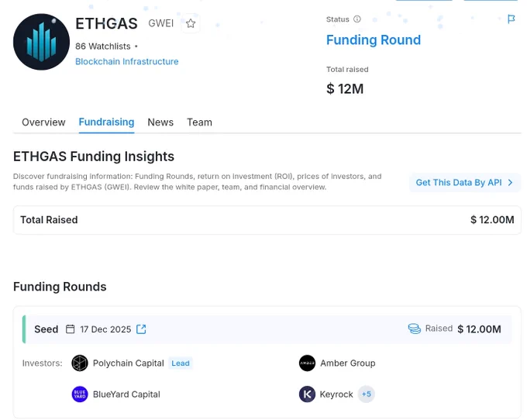Open the Blockchain Infrastructure category link
527x420 pixels.
(126, 61)
